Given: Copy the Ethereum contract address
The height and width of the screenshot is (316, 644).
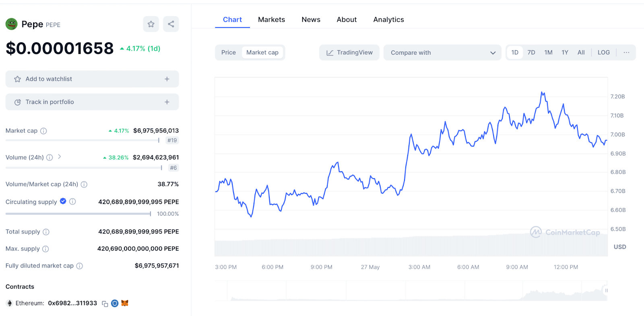Looking at the screenshot, I should [105, 304].
